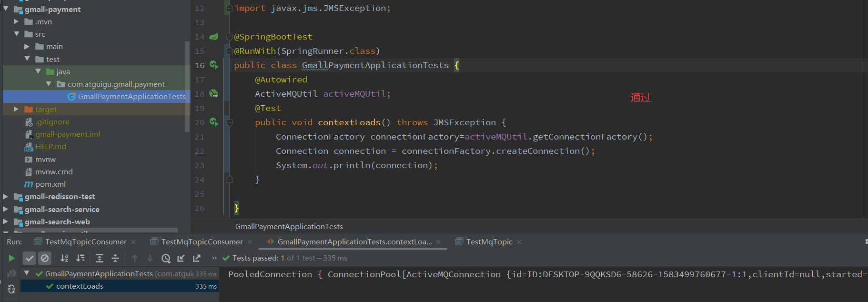This screenshot has width=868, height=302.
Task: Collapse GmallPaymentApplicationTests node in test results
Action: click(x=27, y=273)
